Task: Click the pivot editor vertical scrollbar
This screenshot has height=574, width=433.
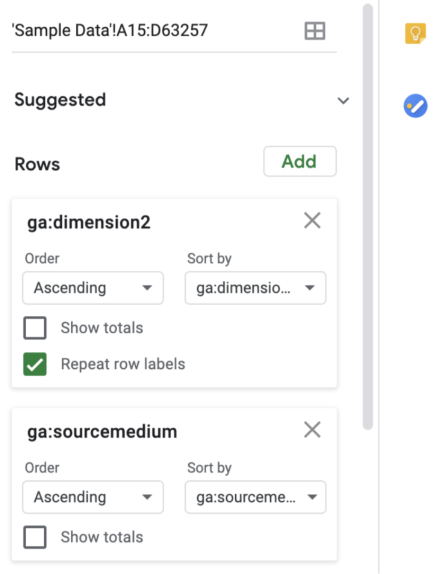Action: click(x=368, y=216)
